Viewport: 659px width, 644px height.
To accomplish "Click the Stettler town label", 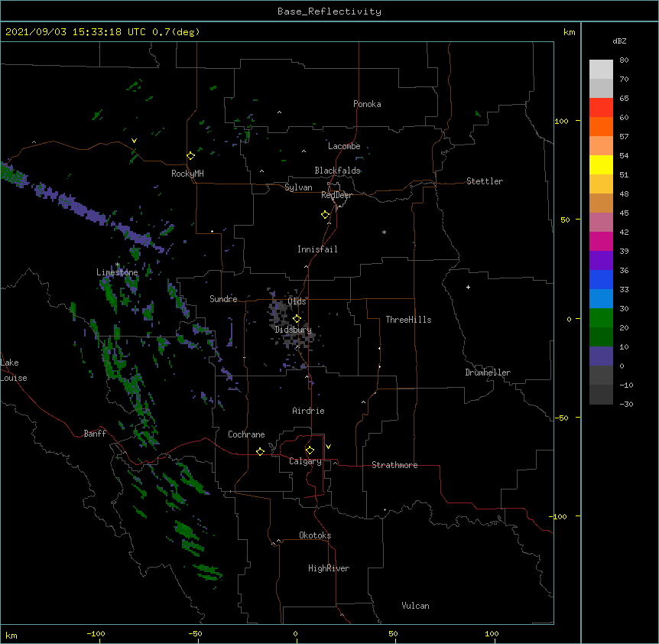I will pyautogui.click(x=485, y=181).
